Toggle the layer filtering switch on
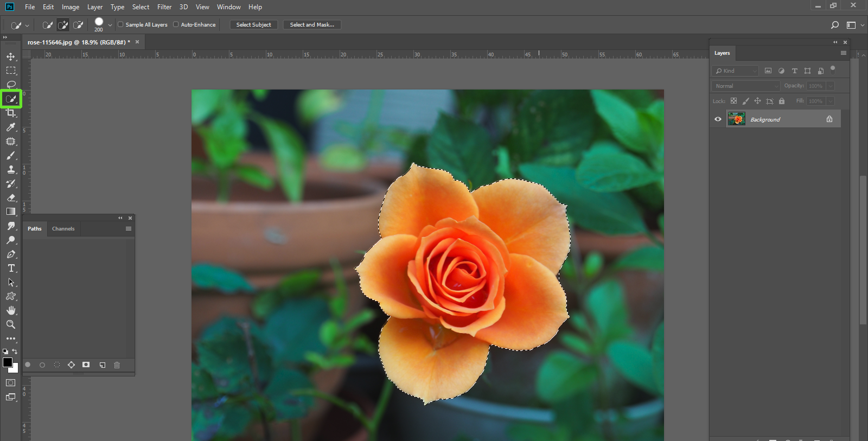868x441 pixels. point(833,70)
